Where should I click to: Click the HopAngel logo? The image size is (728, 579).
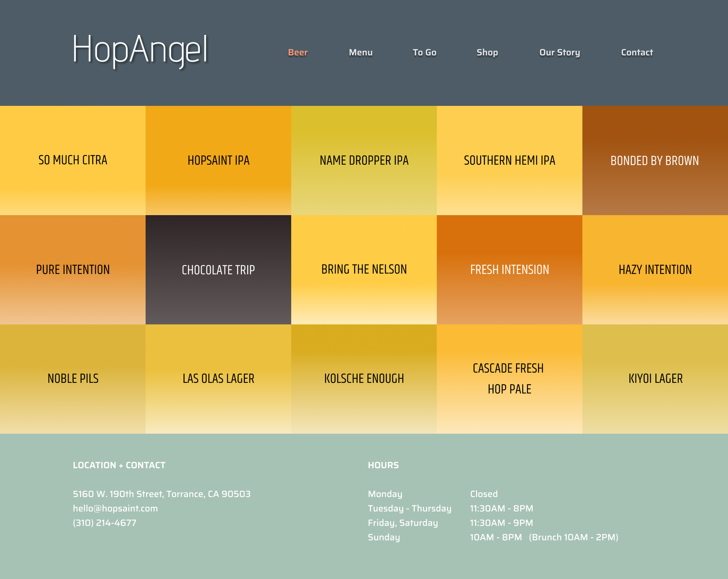point(140,50)
